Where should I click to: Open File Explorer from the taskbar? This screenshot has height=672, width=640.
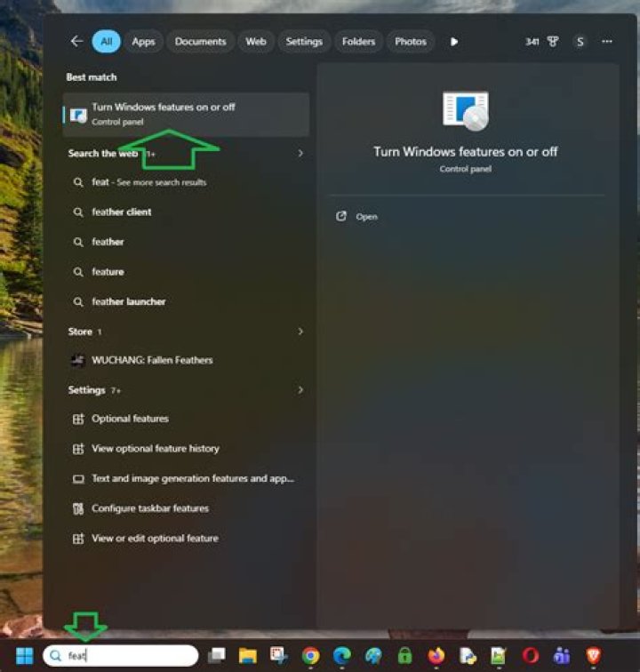coord(248,656)
